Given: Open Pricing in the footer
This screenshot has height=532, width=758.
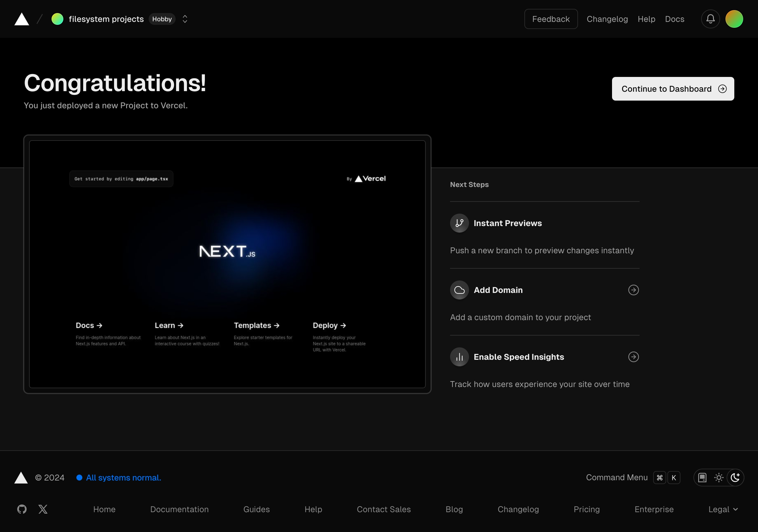Looking at the screenshot, I should pyautogui.click(x=587, y=509).
